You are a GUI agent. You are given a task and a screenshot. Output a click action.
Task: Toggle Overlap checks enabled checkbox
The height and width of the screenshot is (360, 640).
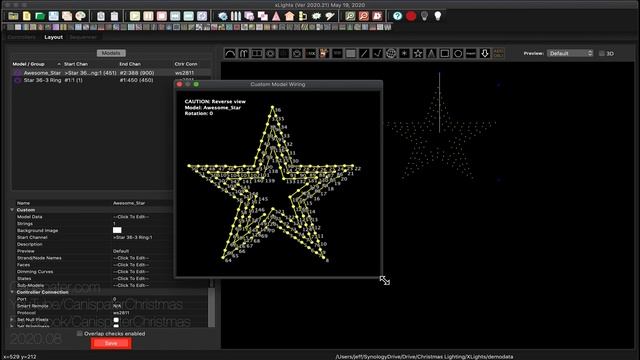[x=80, y=333]
